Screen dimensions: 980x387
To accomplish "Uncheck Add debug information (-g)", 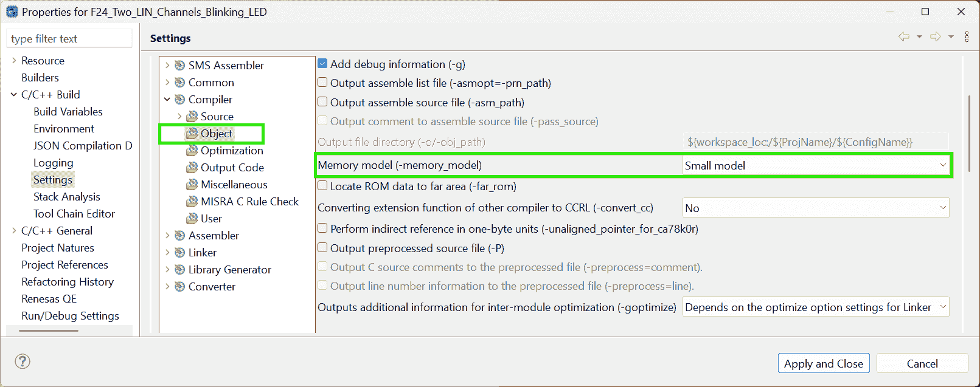I will click(323, 64).
